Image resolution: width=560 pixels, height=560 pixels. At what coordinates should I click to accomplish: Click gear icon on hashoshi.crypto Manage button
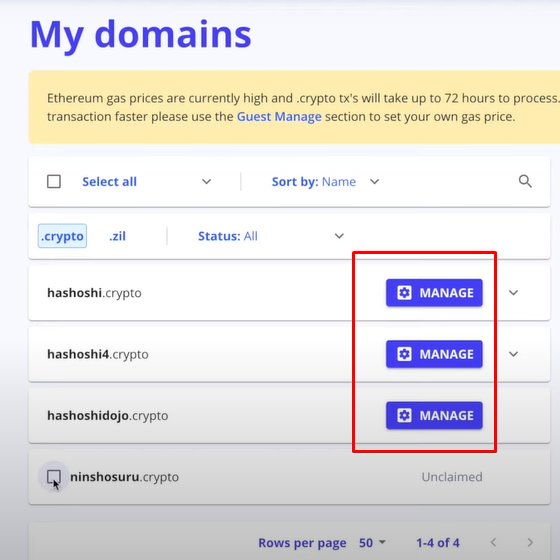pos(404,293)
